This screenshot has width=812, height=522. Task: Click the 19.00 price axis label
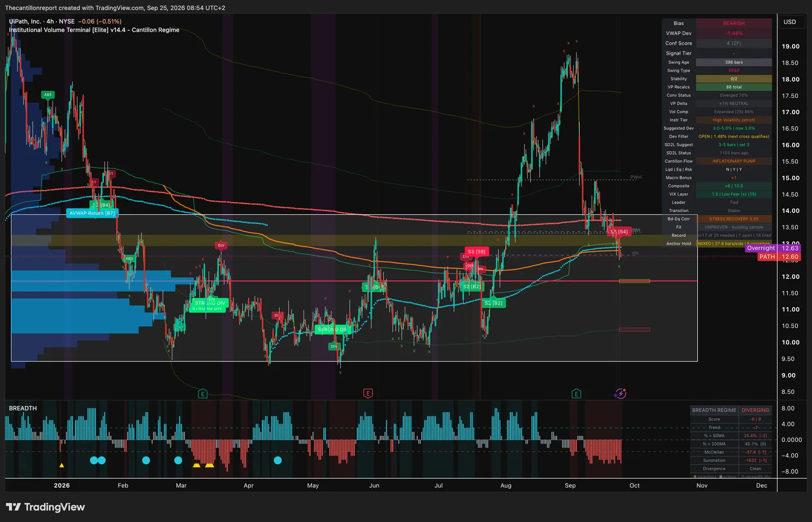click(790, 47)
